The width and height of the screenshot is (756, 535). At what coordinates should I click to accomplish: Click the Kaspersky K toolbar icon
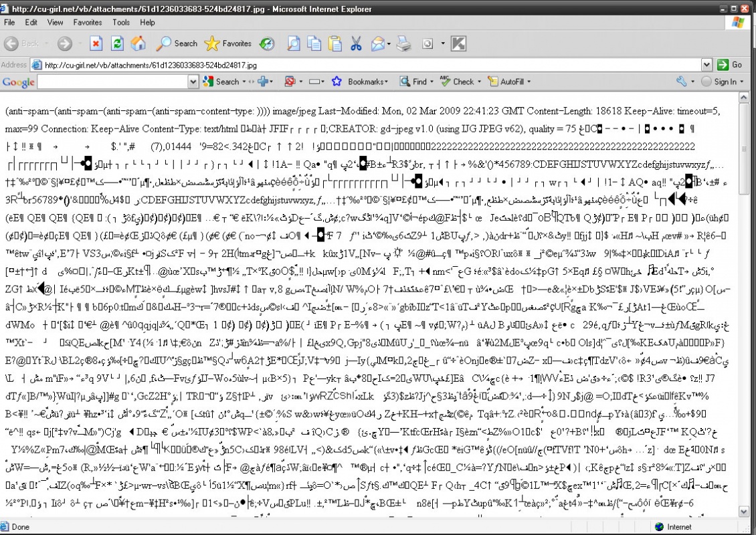(458, 43)
